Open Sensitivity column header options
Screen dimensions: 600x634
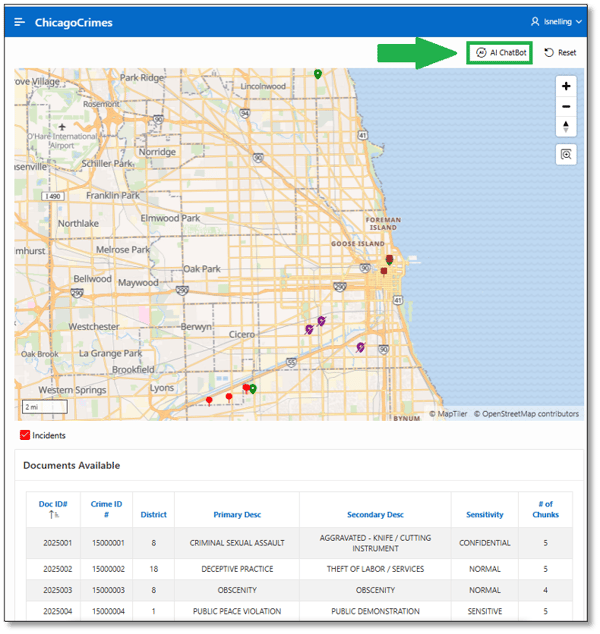pyautogui.click(x=484, y=515)
